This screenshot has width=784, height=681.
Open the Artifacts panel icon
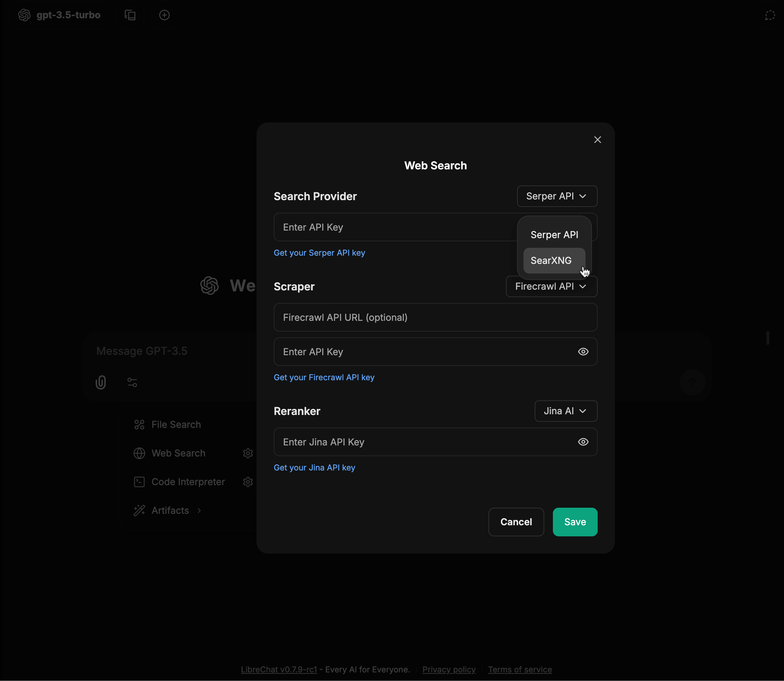[139, 510]
